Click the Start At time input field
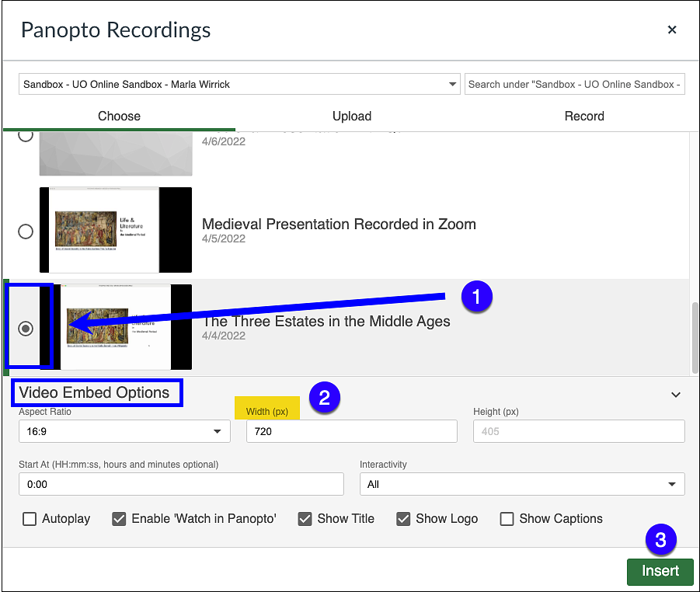This screenshot has width=700, height=592. tap(181, 484)
